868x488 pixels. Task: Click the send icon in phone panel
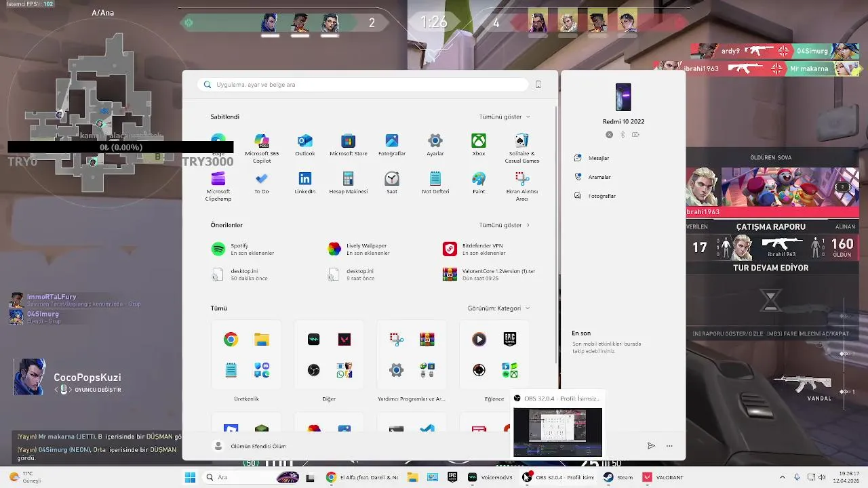click(x=651, y=446)
